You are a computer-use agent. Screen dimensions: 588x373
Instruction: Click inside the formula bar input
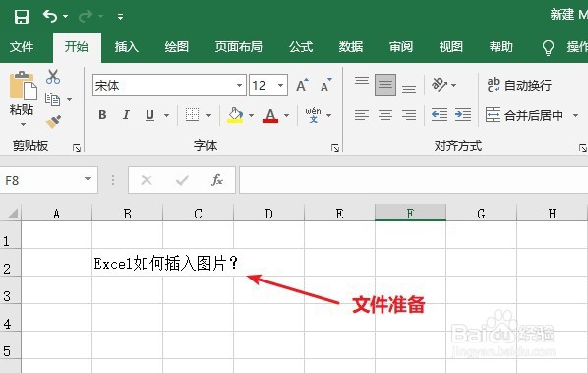414,180
